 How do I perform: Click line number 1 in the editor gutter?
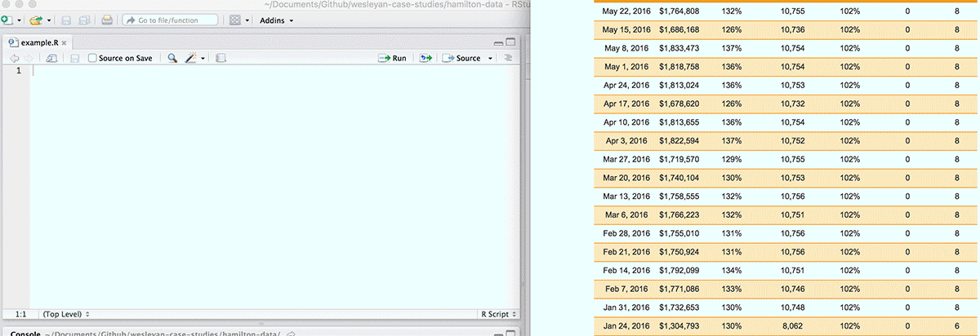tap(19, 71)
